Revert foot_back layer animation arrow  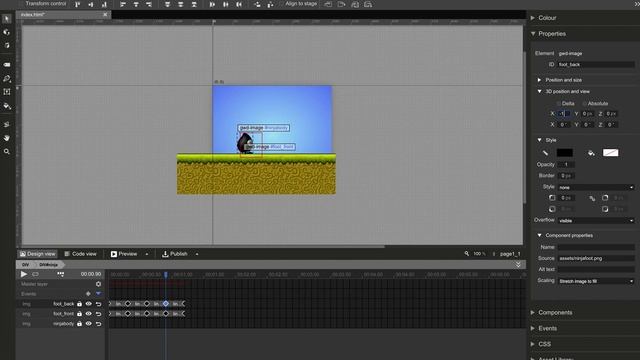tap(98, 304)
